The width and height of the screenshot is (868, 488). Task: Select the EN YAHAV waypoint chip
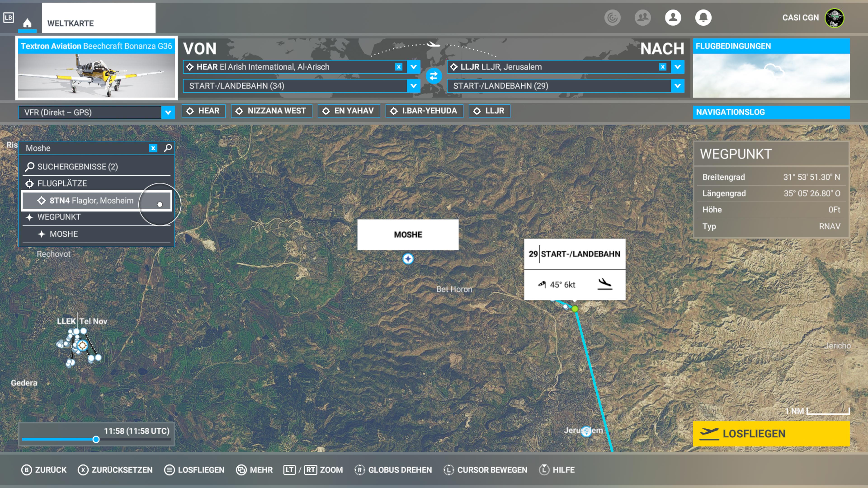(x=349, y=111)
